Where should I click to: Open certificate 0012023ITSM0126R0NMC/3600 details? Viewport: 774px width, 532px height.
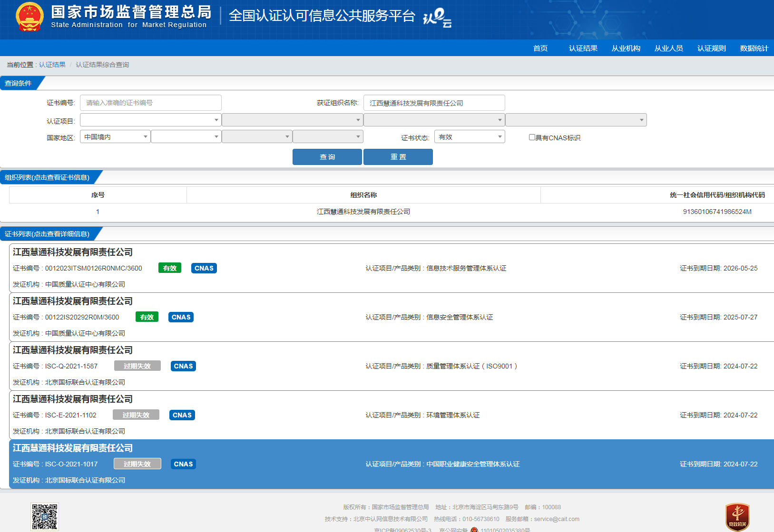click(x=392, y=268)
